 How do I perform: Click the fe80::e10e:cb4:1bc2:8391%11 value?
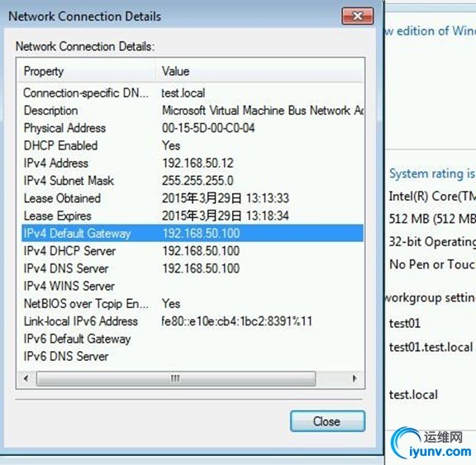pyautogui.click(x=237, y=321)
